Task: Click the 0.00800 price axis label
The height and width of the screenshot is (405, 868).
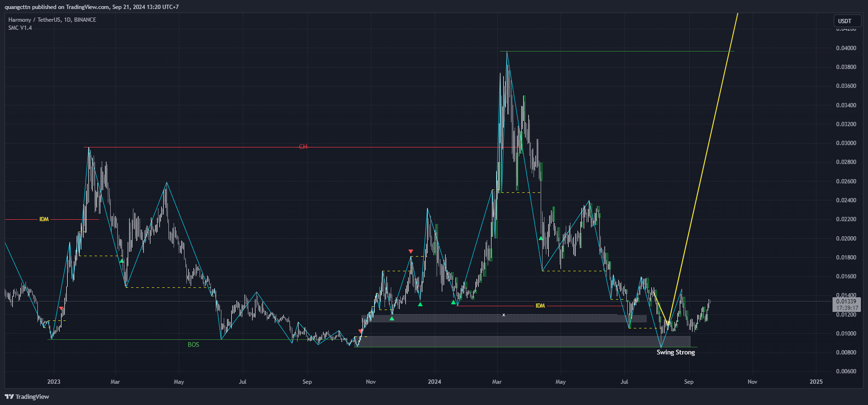Action: click(x=846, y=353)
